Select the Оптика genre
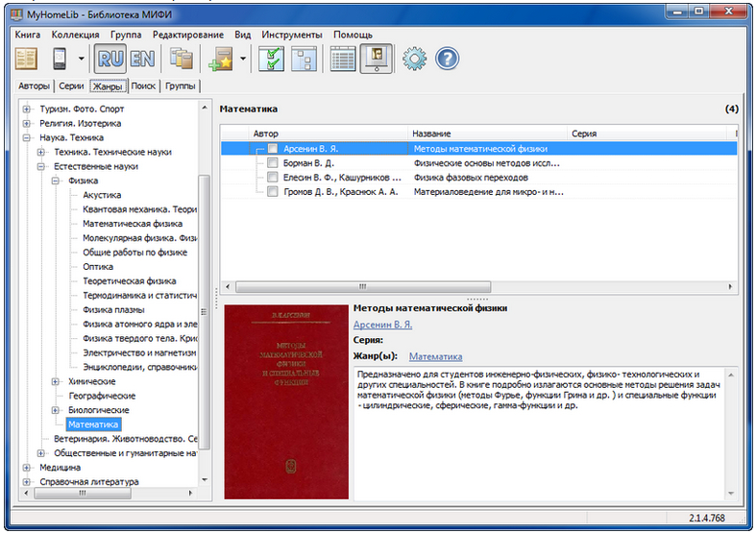This screenshot has height=533, width=756. click(98, 267)
